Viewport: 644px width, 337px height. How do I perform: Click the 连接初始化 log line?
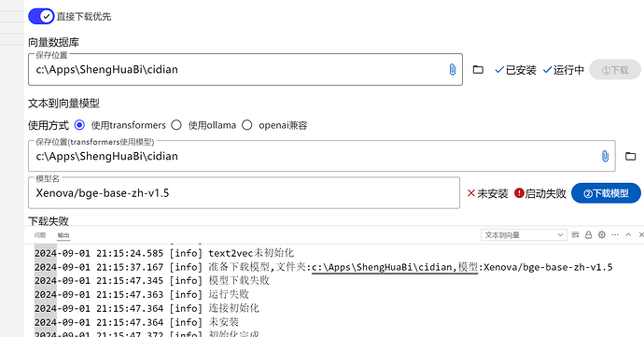pos(234,308)
